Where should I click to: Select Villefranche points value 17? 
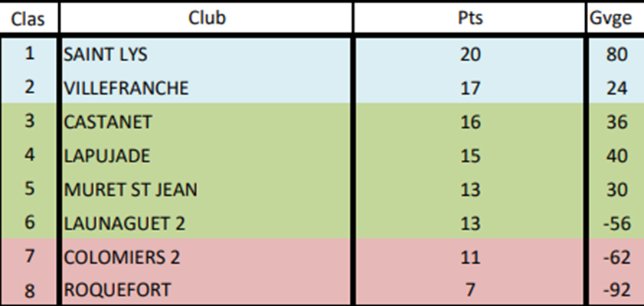point(469,88)
